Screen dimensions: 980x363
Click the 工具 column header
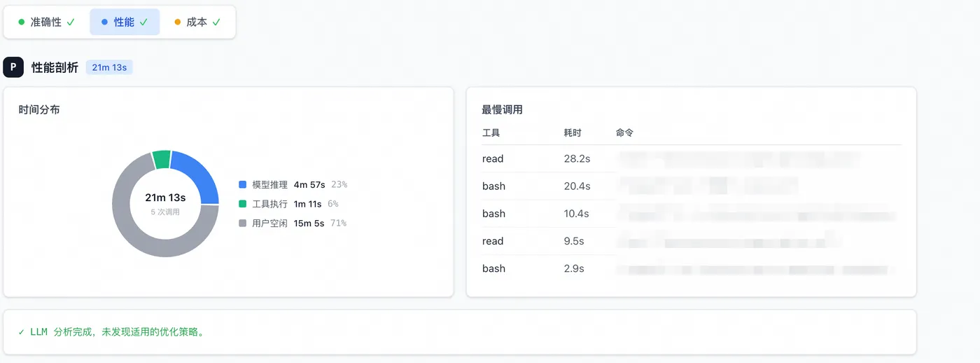click(491, 132)
